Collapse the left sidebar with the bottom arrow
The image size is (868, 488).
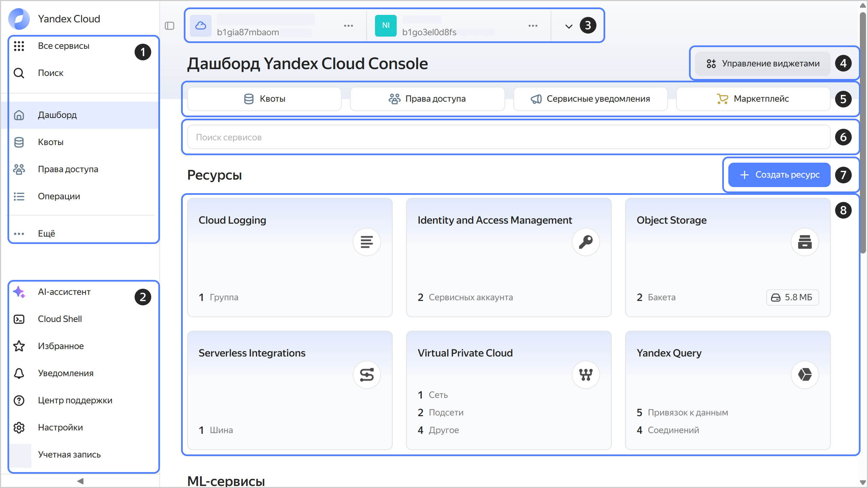coord(80,481)
